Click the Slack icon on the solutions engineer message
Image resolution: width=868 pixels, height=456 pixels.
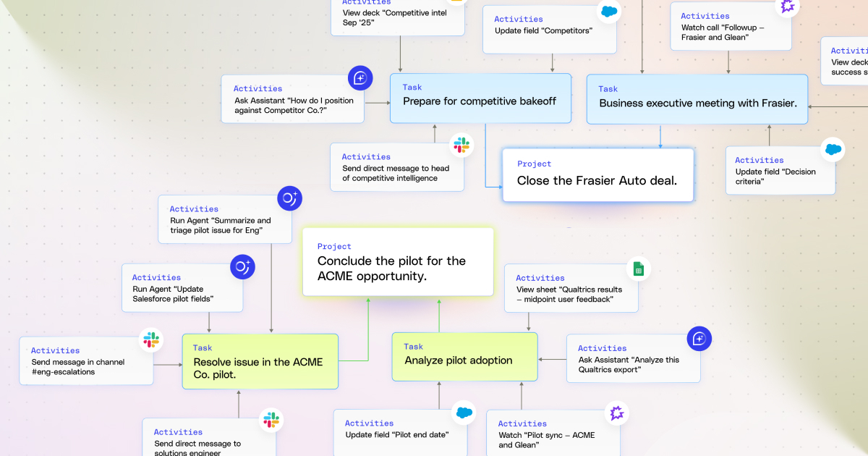272,421
